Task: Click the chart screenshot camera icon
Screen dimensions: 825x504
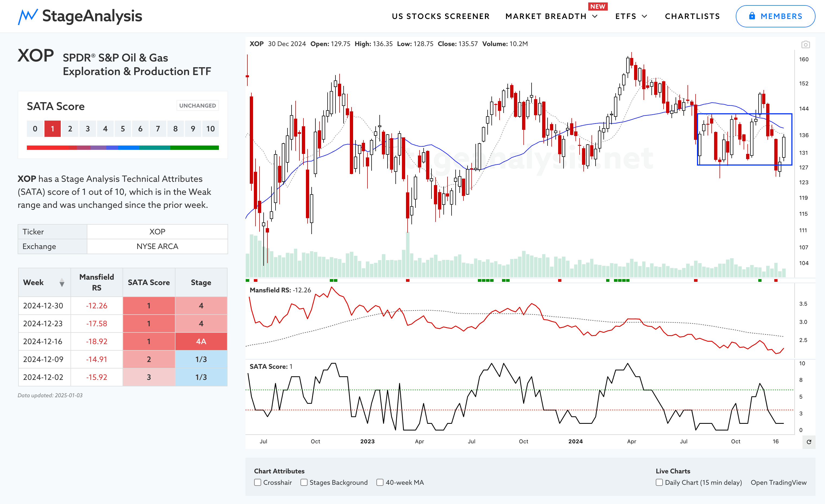Action: click(805, 44)
